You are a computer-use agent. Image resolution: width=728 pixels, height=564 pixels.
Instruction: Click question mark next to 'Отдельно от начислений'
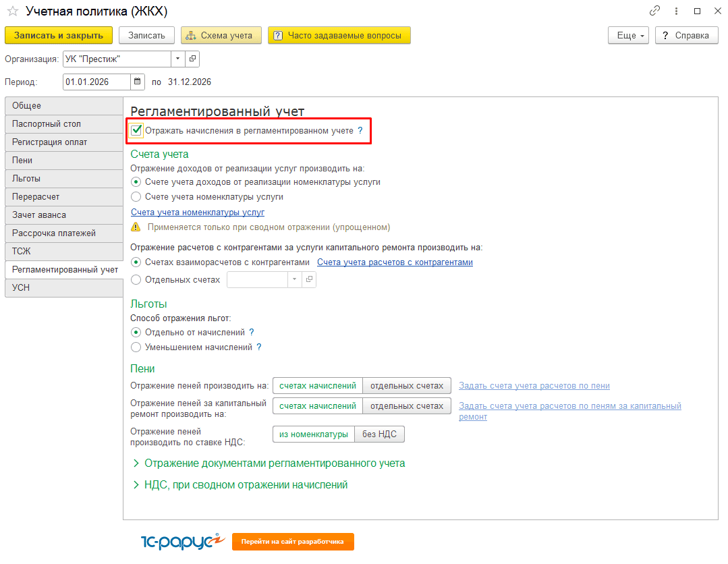click(252, 333)
